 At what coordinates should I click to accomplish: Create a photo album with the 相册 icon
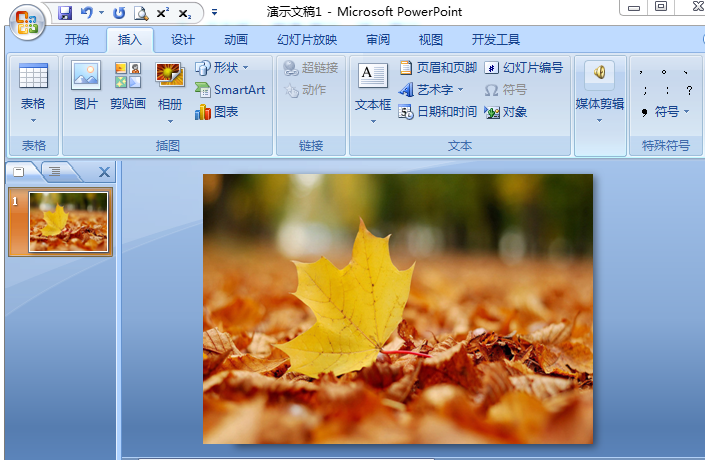click(170, 74)
